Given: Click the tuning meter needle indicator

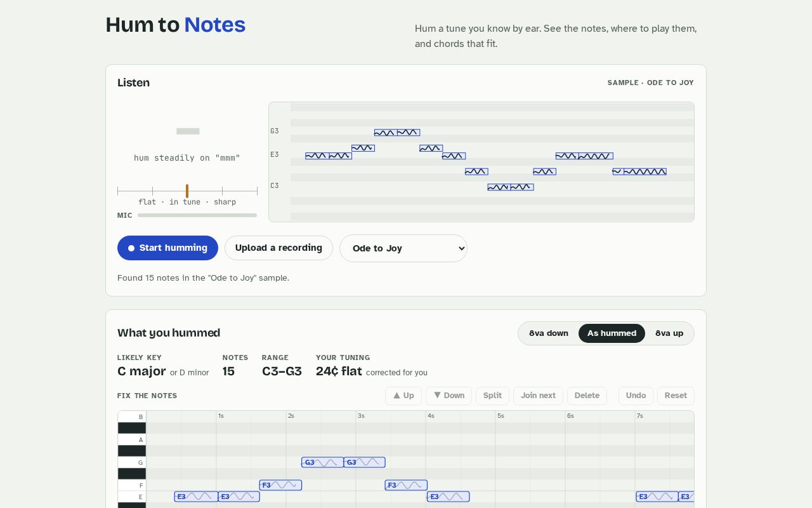Looking at the screenshot, I should pos(187,191).
